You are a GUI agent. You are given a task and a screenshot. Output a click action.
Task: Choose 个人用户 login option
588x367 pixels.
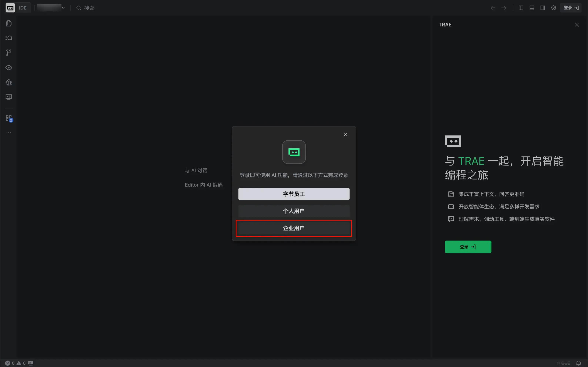tap(294, 211)
